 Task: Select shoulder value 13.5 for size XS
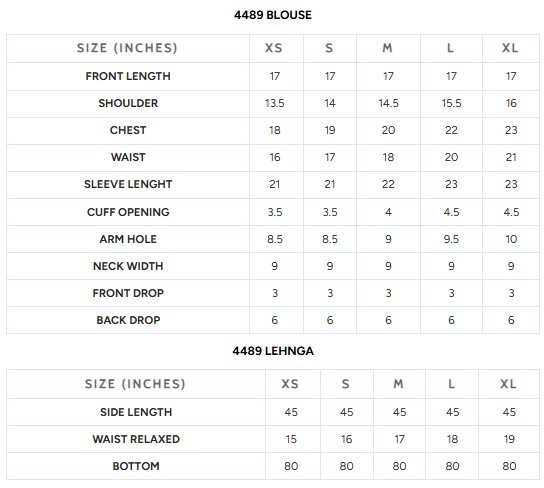275,103
